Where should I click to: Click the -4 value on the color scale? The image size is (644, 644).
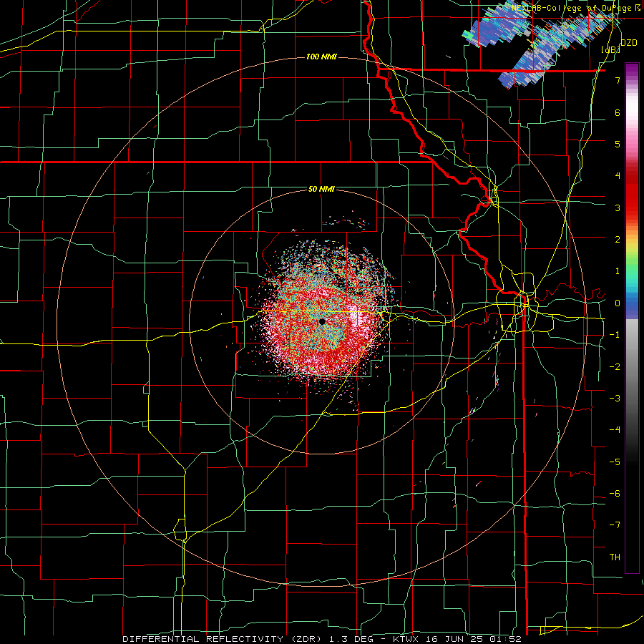615,430
